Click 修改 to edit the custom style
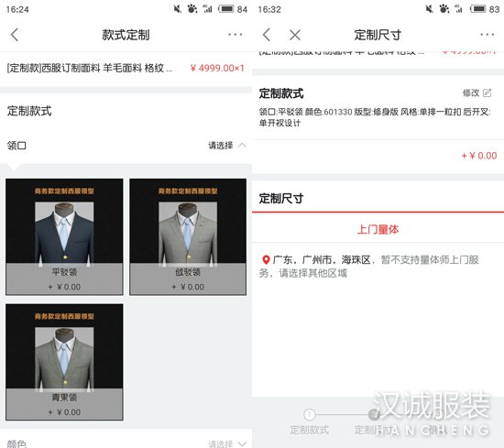This screenshot has width=504, height=448. click(471, 93)
